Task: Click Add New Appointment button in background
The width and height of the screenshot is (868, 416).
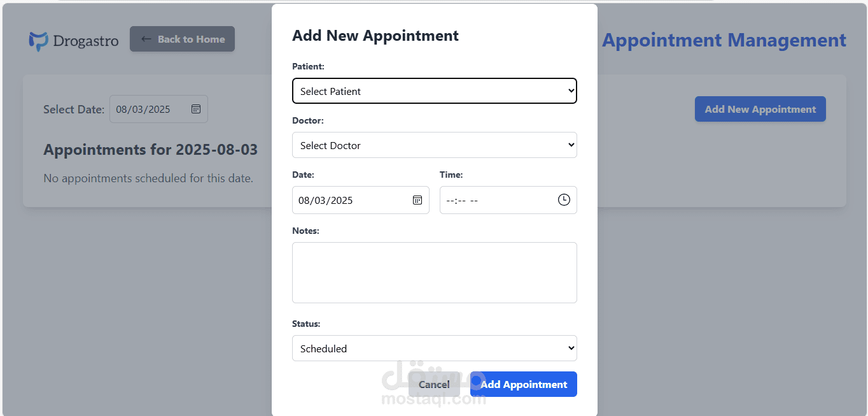Action: click(x=760, y=109)
